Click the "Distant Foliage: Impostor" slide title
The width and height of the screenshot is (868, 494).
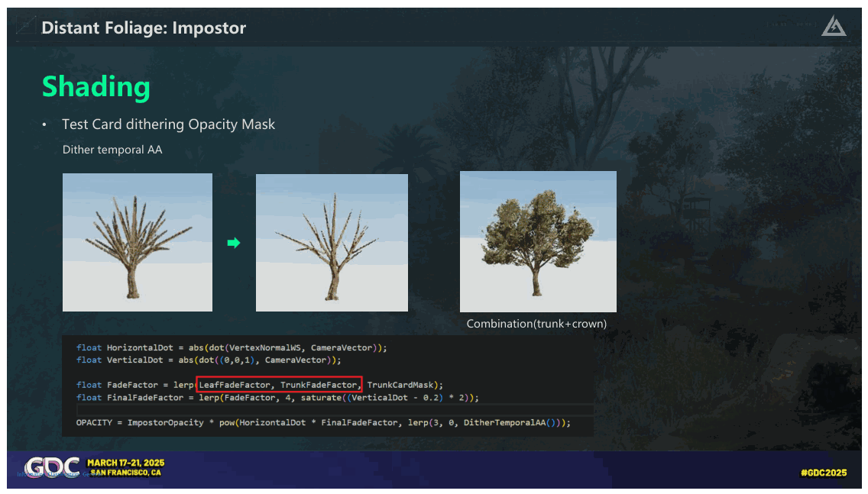pos(144,27)
